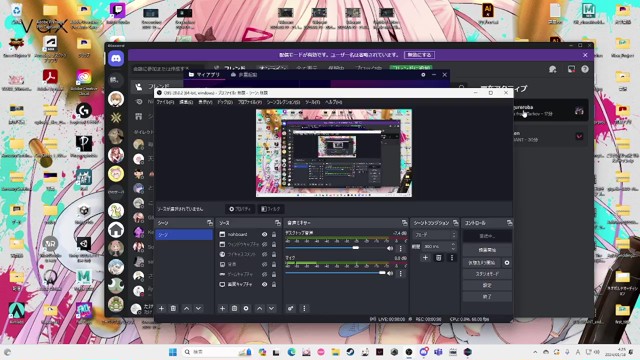Open デスクトップ音声 track three-dot menu

point(400,248)
